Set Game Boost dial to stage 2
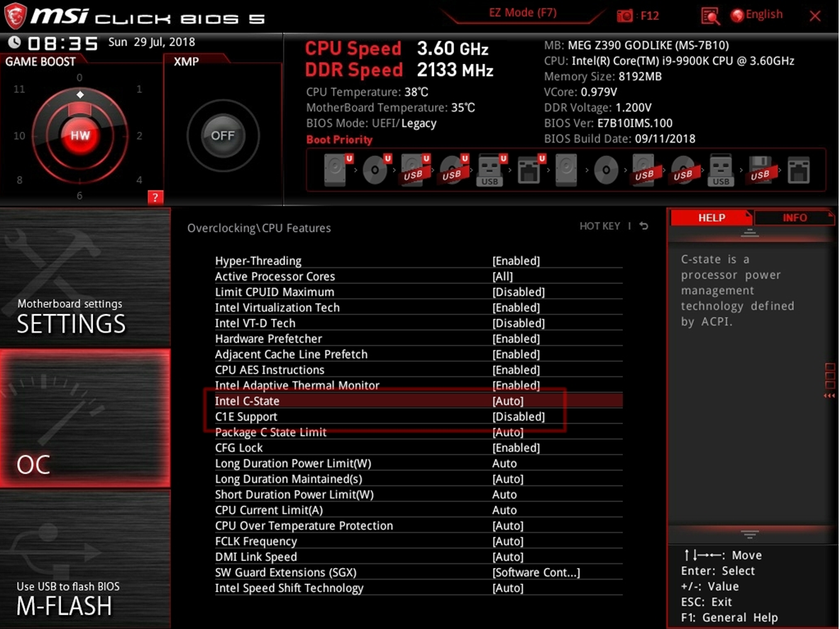 (139, 136)
